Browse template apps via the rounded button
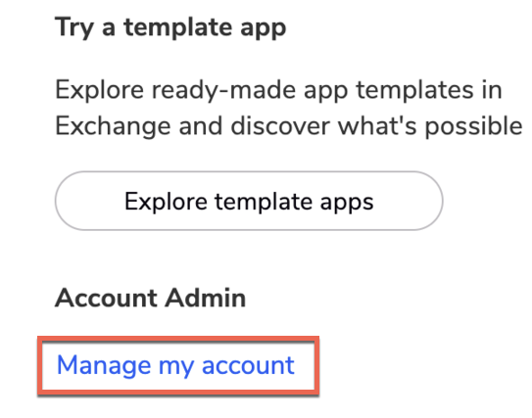The height and width of the screenshot is (418, 532). click(249, 201)
